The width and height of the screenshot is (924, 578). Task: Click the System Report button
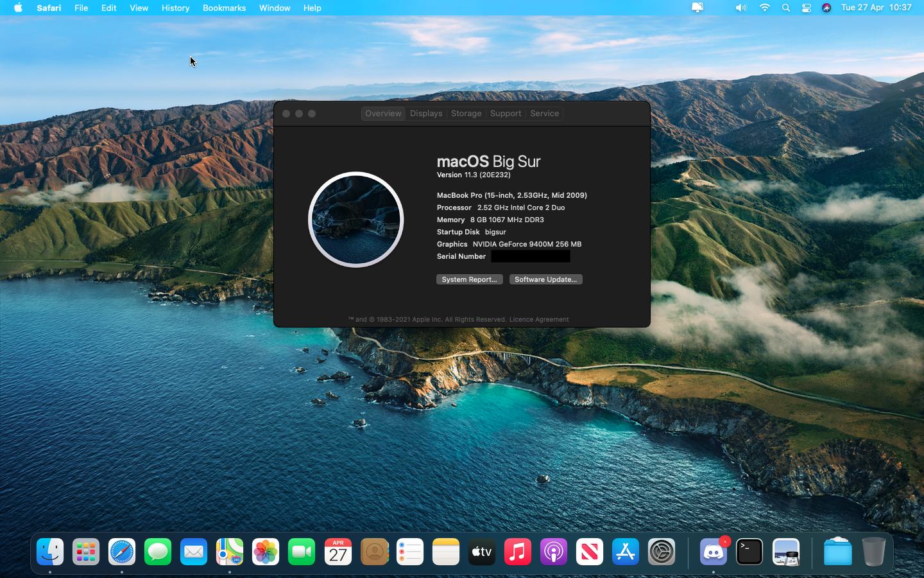[x=469, y=279]
